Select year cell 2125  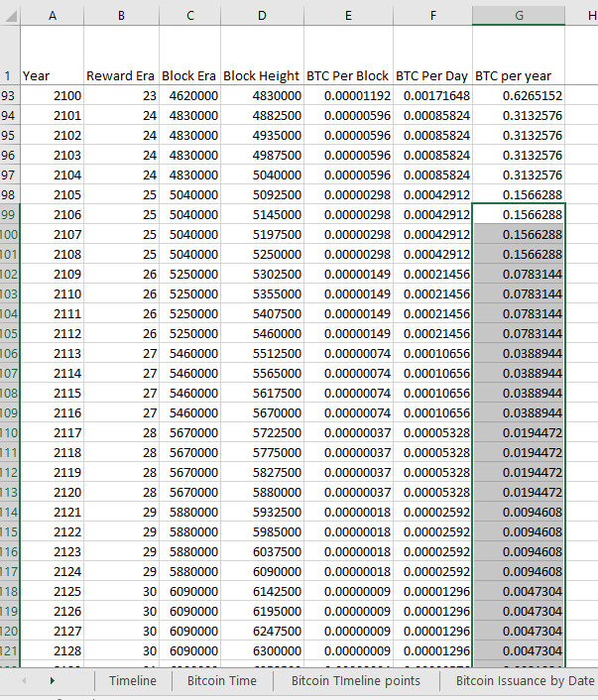point(52,591)
